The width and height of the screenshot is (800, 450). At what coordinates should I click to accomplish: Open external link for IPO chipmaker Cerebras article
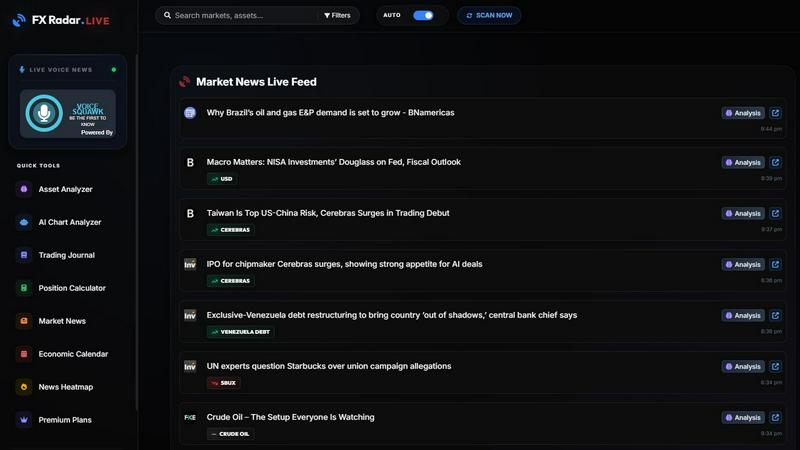click(775, 264)
